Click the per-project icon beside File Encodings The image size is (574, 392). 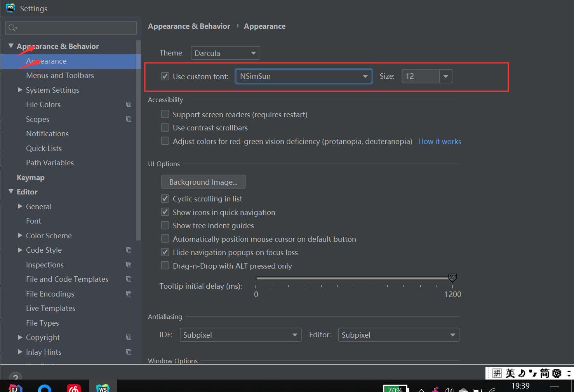129,294
